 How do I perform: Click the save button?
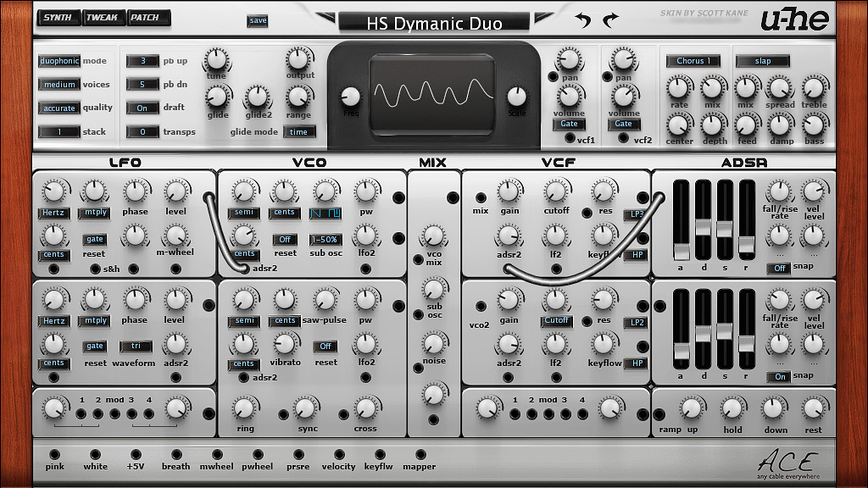(x=258, y=21)
